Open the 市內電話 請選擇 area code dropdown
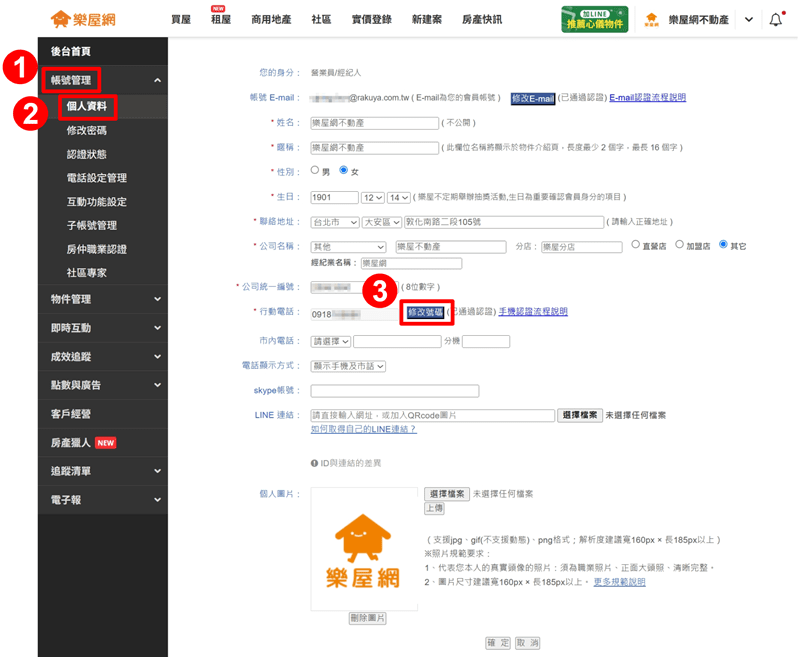 point(331,341)
